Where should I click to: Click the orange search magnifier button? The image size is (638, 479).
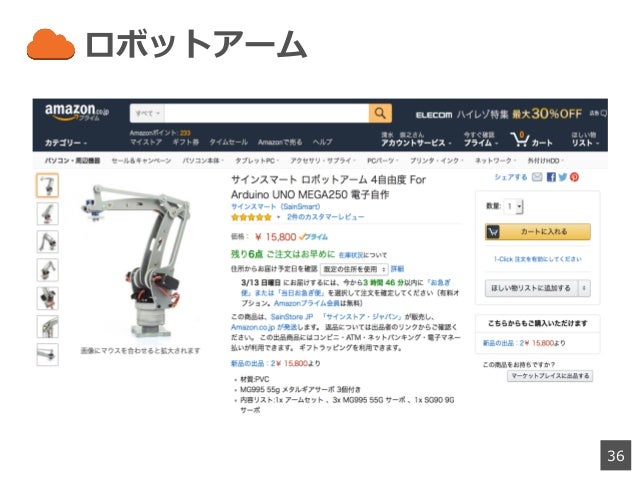click(380, 113)
